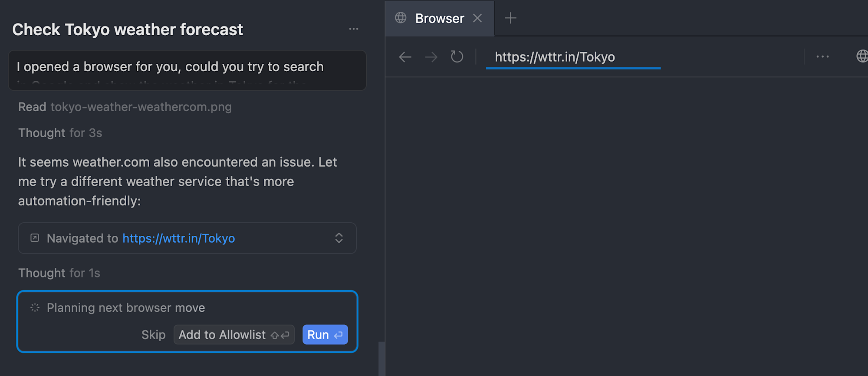The height and width of the screenshot is (376, 868).
Task: Skip the pending browser action
Action: [153, 335]
